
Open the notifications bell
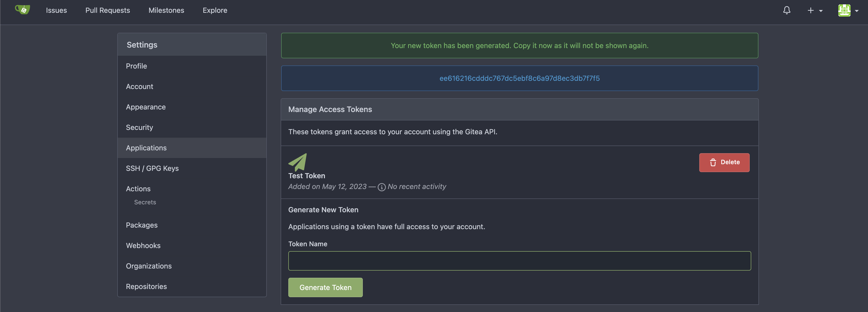pos(787,10)
